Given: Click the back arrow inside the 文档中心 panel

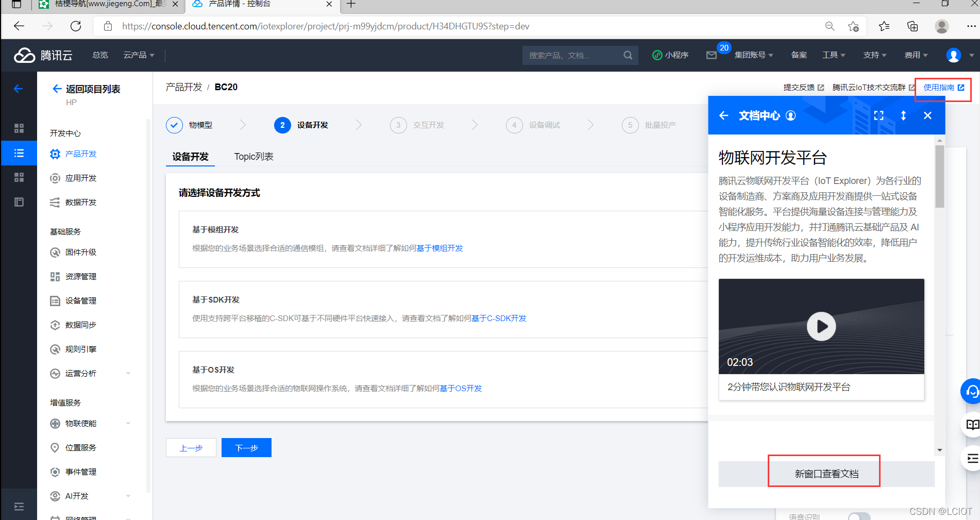Looking at the screenshot, I should [724, 115].
